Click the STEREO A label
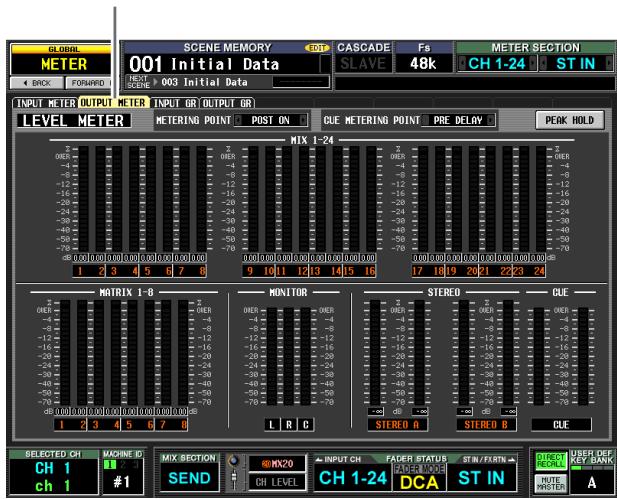The height and width of the screenshot is (499, 617). tap(397, 425)
